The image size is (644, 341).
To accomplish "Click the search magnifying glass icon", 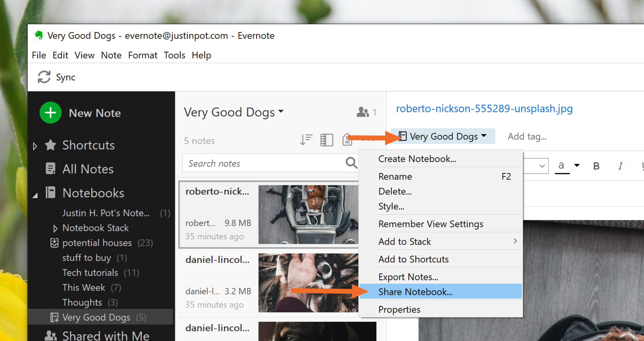I will [x=351, y=163].
